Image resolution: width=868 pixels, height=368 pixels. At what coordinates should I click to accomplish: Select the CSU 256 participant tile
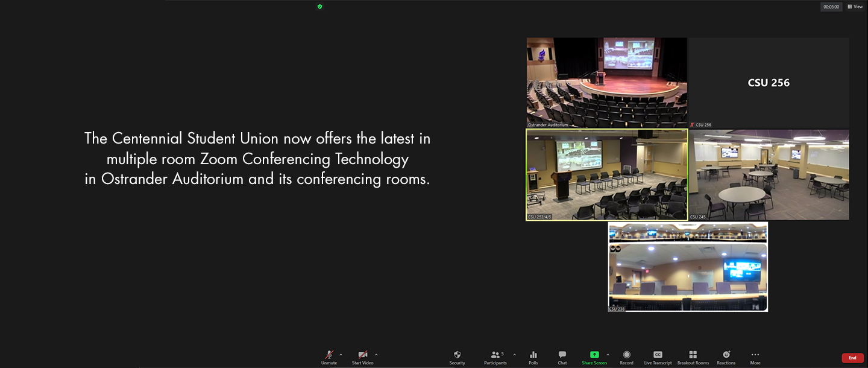(x=769, y=83)
